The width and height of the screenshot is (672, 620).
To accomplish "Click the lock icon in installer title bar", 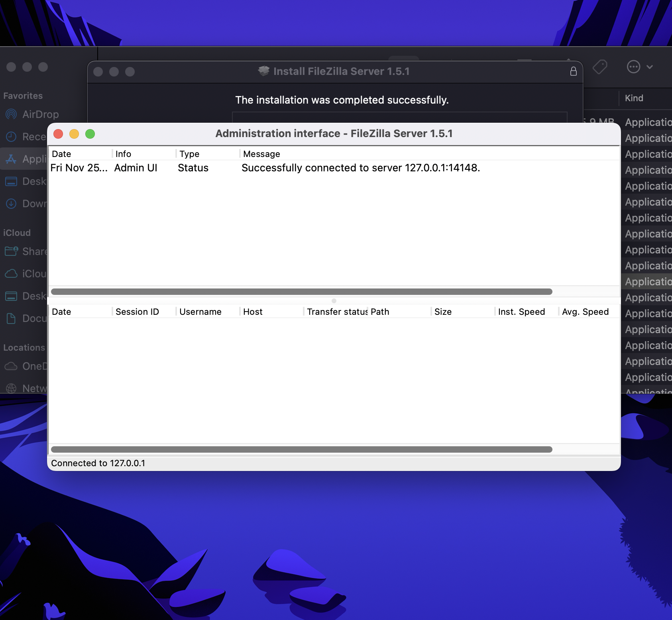I will click(574, 71).
